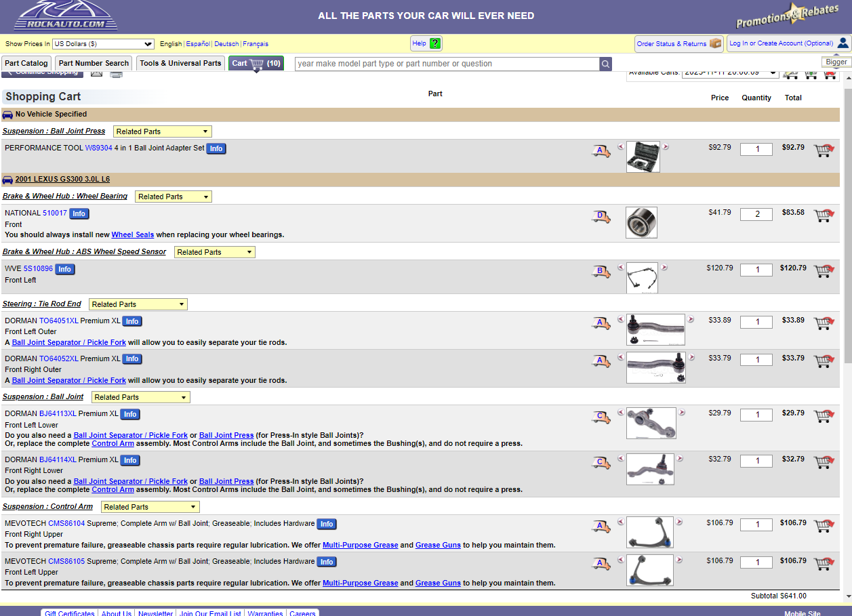Show next image for PERFORMANCE TOOL W89304
852x616 pixels.
[x=666, y=146]
